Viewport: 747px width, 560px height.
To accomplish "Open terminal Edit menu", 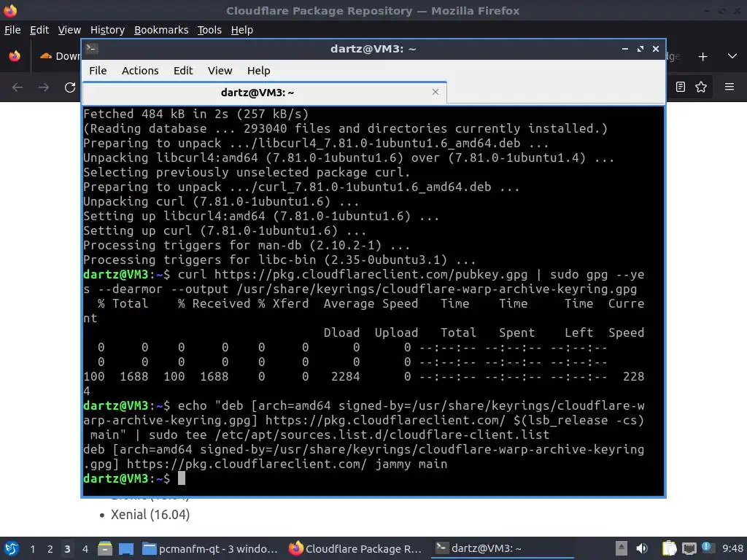I will click(183, 71).
